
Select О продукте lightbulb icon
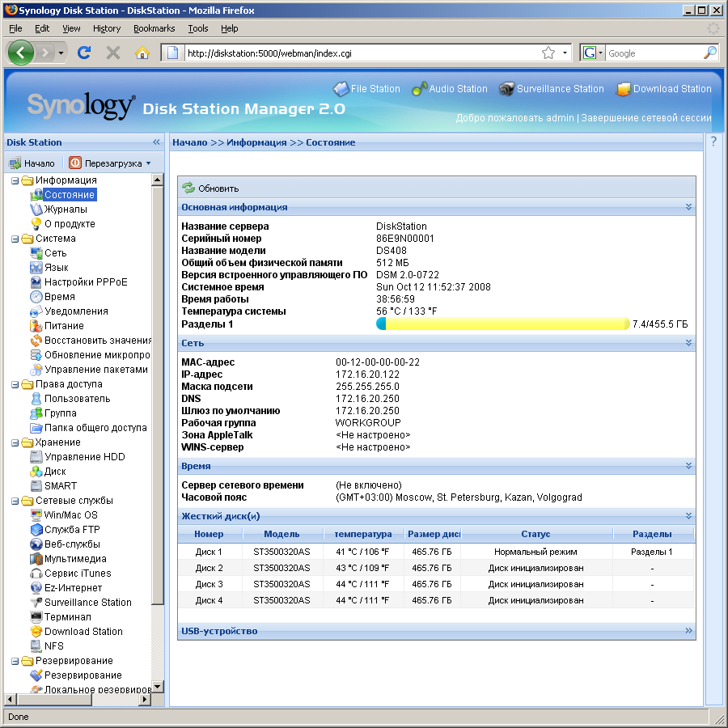tap(36, 224)
